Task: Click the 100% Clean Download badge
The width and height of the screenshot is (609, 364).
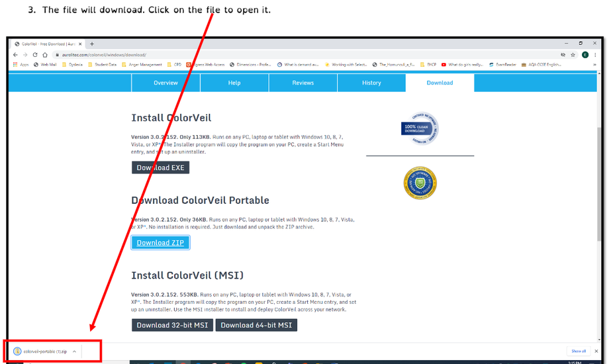Action: [x=420, y=128]
